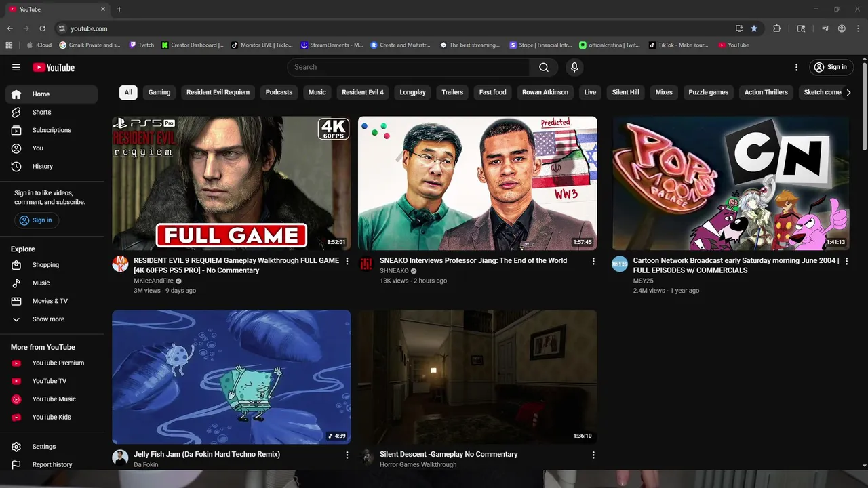Viewport: 868px width, 488px height.
Task: Open SNEAKO Interviews Professor Jiang title
Action: pyautogui.click(x=473, y=261)
